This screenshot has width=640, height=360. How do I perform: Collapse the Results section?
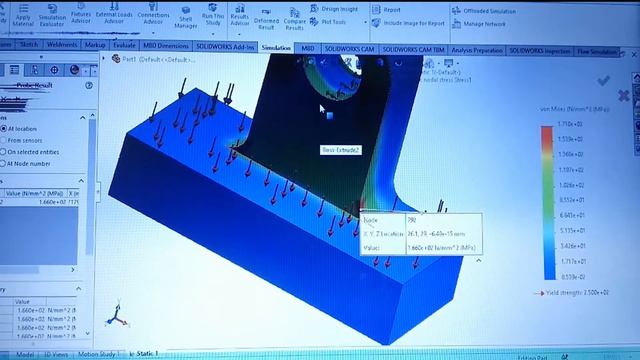coord(81,180)
